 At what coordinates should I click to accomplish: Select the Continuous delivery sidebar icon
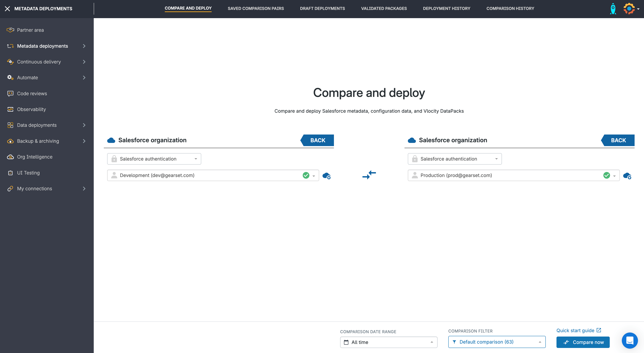(10, 62)
